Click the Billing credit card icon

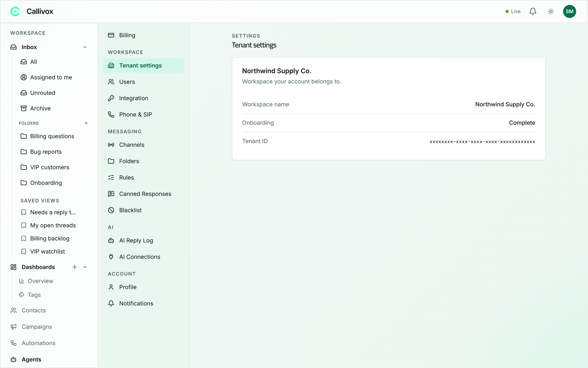click(111, 35)
